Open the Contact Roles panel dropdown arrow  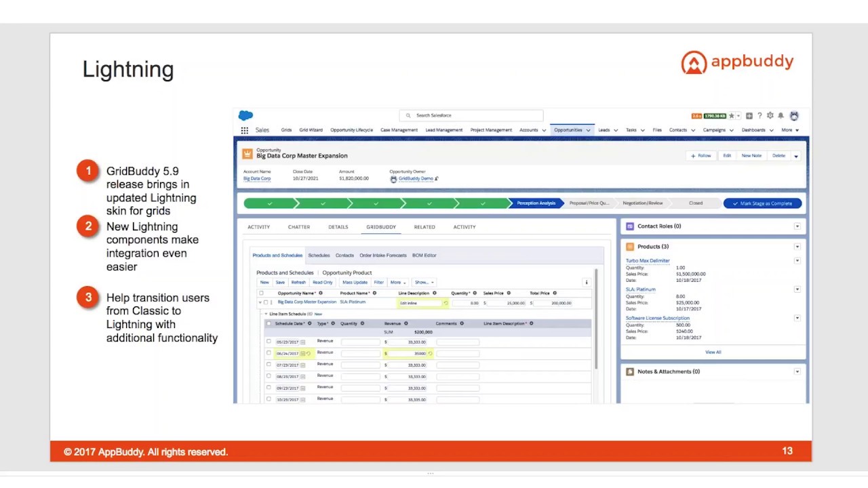(x=797, y=226)
